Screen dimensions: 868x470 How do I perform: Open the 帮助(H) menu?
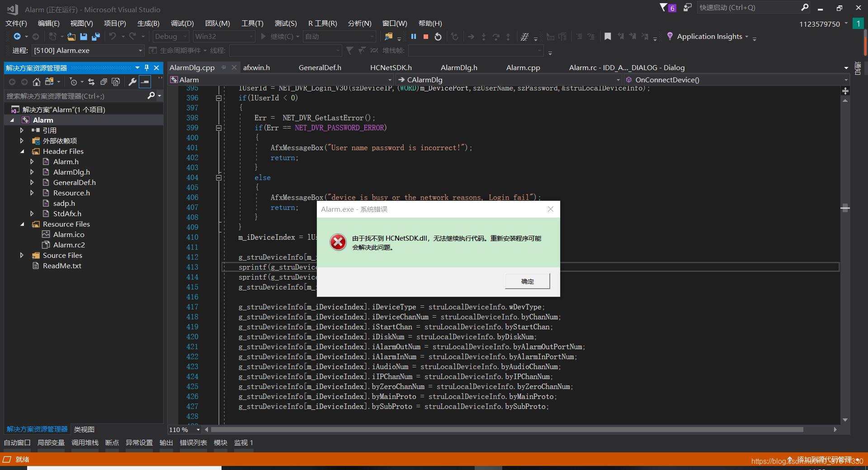pyautogui.click(x=430, y=23)
